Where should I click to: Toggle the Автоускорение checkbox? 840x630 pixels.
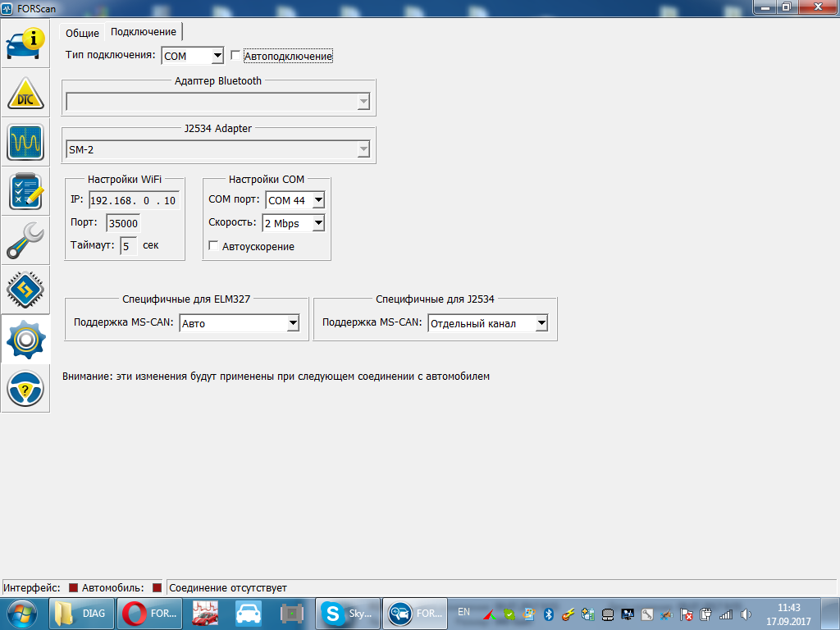pyautogui.click(x=214, y=246)
